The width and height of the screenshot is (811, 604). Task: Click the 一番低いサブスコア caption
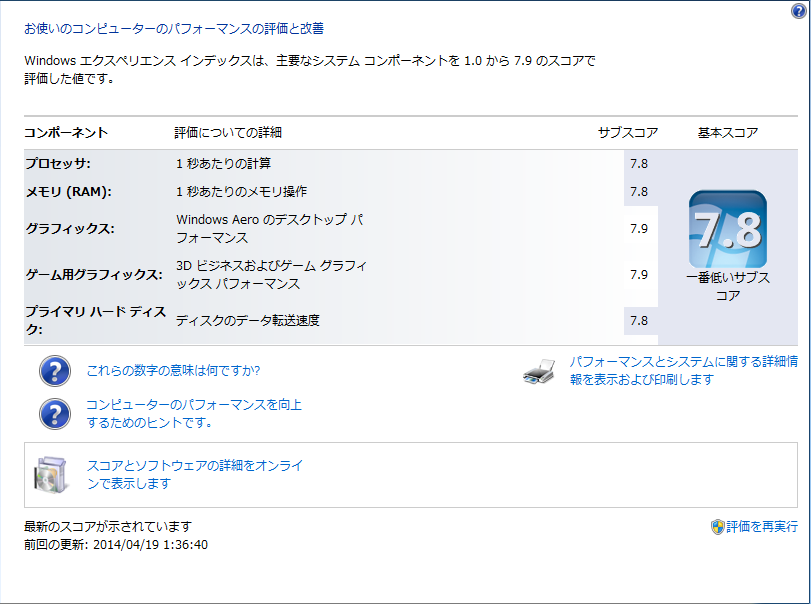[728, 286]
